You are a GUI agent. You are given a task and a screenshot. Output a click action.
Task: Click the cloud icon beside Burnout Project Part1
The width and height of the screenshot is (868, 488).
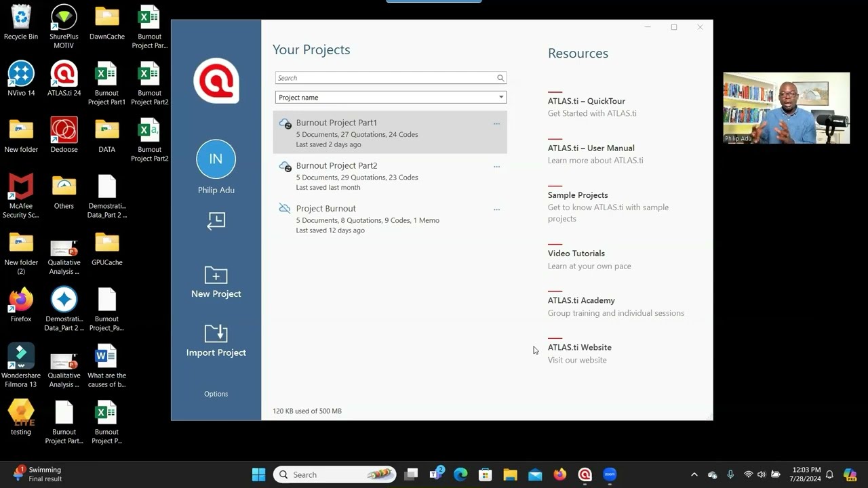(x=285, y=124)
